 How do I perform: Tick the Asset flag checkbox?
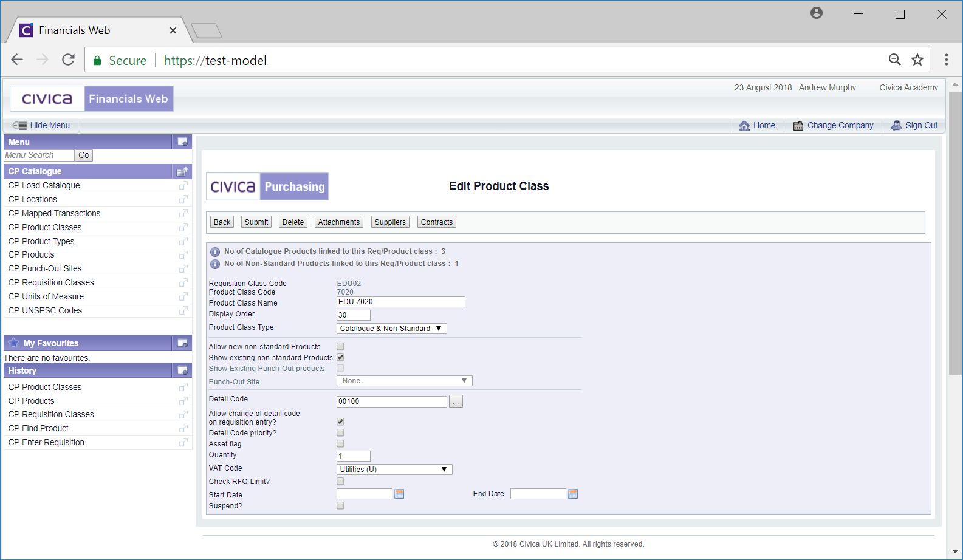pos(340,444)
